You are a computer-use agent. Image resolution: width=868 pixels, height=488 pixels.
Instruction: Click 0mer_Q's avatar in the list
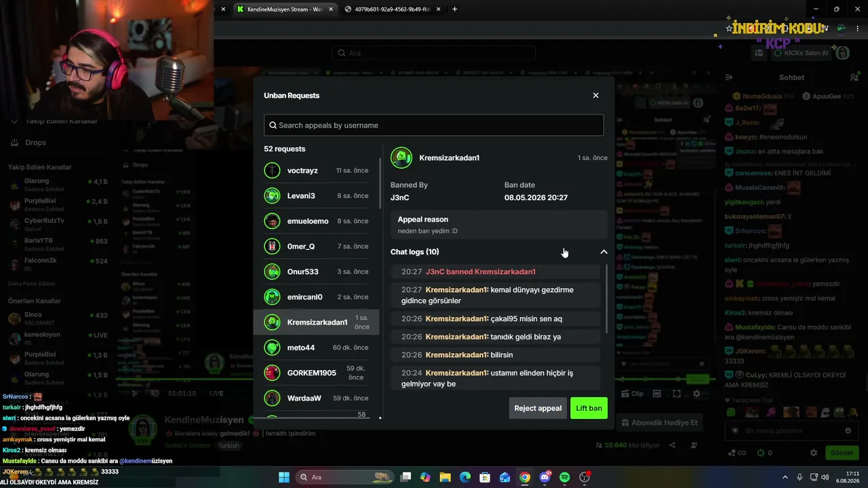pos(272,246)
